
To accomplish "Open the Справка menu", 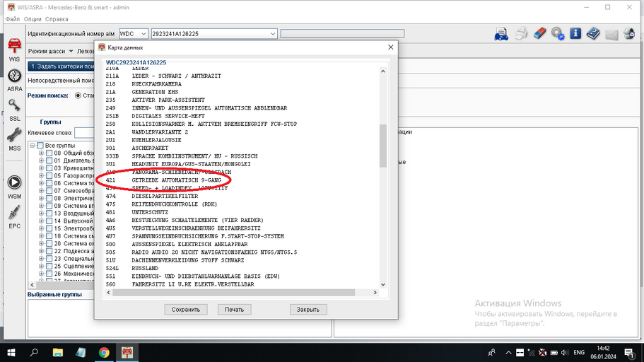I will (57, 19).
